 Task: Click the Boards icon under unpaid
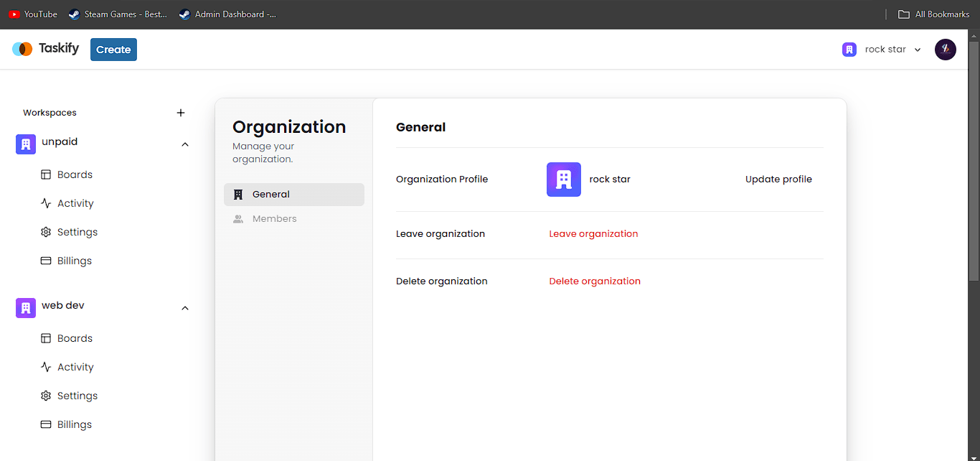[x=46, y=174]
